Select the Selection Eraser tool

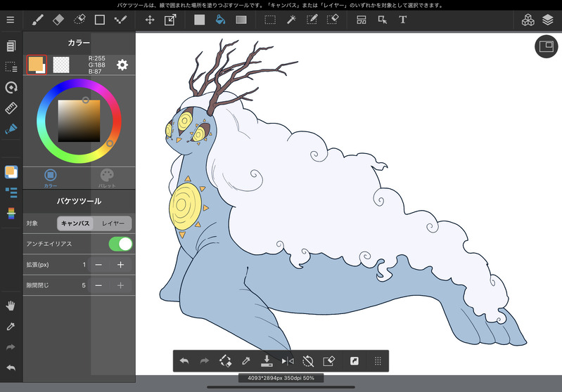333,20
